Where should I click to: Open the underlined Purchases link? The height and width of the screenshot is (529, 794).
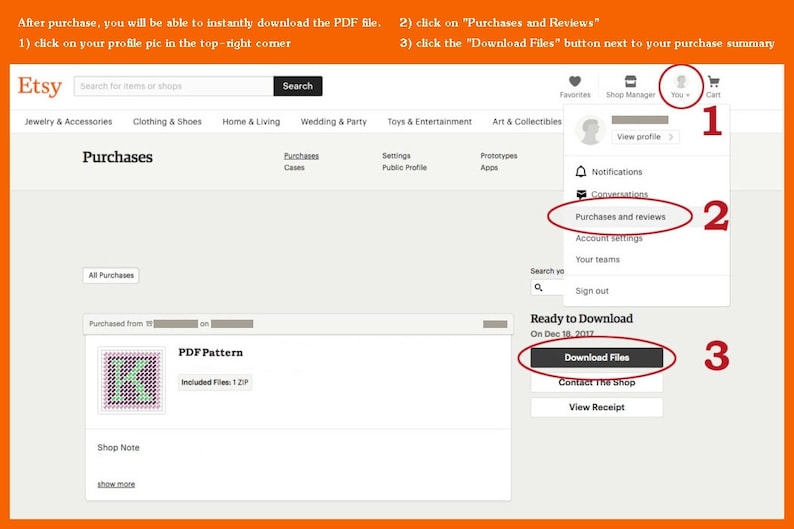[301, 155]
